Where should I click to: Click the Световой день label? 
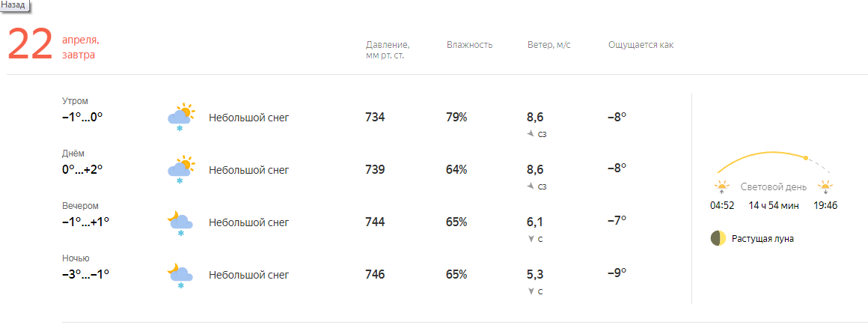(773, 187)
